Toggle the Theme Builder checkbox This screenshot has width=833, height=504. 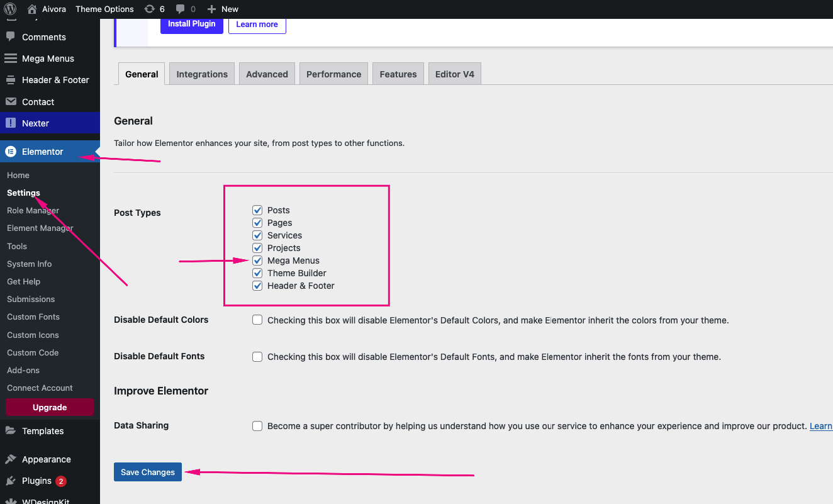257,273
